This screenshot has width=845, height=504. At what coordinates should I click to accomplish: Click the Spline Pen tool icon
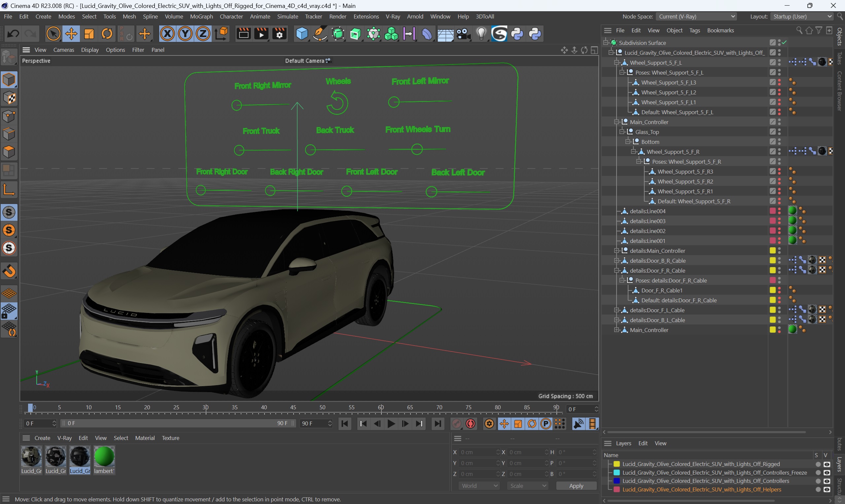(320, 34)
